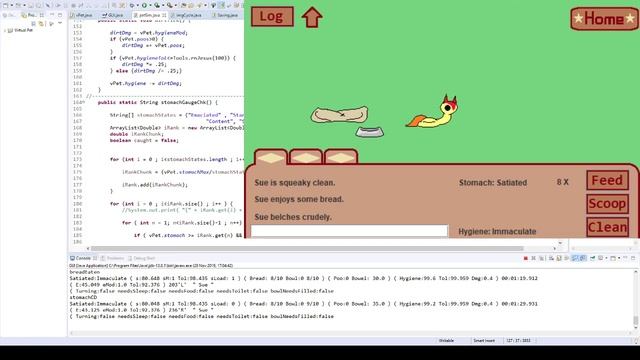
Task: Minimize the Console view
Action: tap(625, 258)
